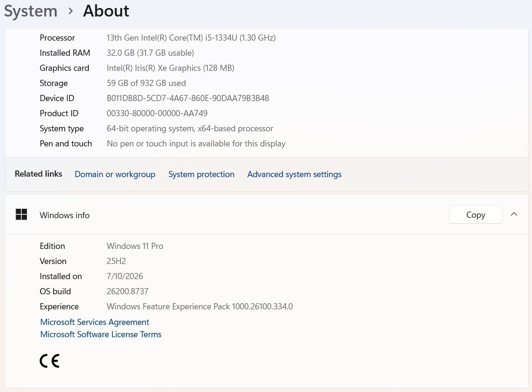Select the processor value 13th Gen Intel Core i5-1334U
The image size is (532, 392).
[191, 38]
